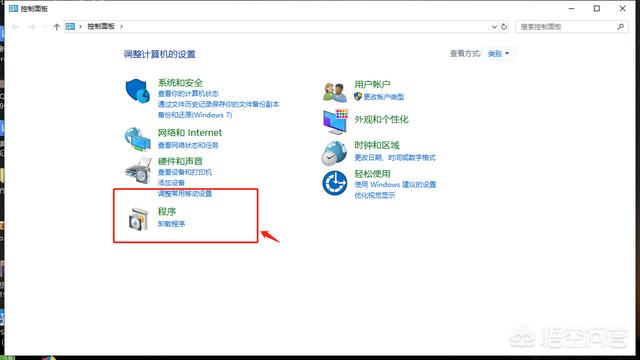The width and height of the screenshot is (640, 360).
Task: Open the 系统和安全 shield icon
Action: pyautogui.click(x=138, y=91)
